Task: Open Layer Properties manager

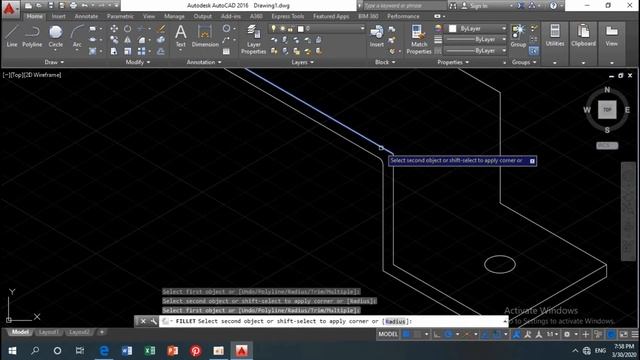Action: (253, 39)
